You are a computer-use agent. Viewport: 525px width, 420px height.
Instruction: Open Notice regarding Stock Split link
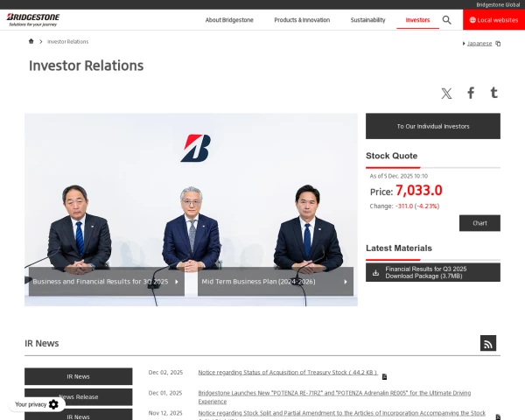click(342, 413)
